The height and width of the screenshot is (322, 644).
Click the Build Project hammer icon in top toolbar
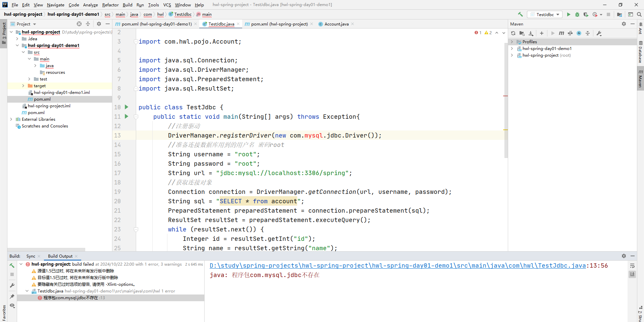520,14
